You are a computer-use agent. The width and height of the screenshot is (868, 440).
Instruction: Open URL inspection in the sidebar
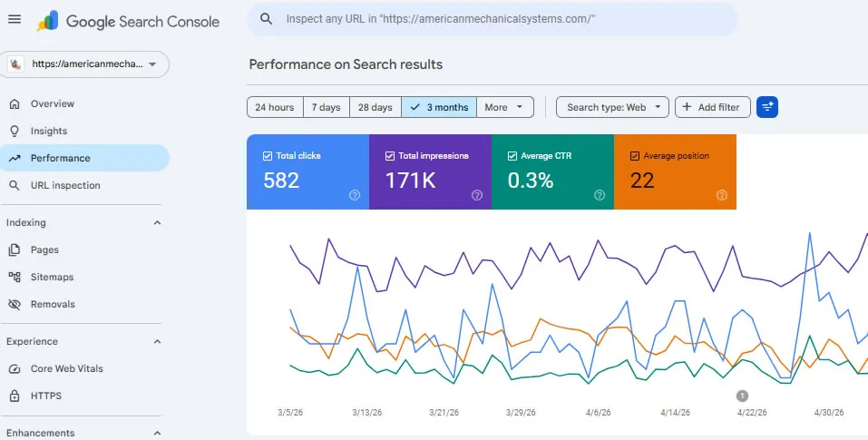[x=84, y=185]
